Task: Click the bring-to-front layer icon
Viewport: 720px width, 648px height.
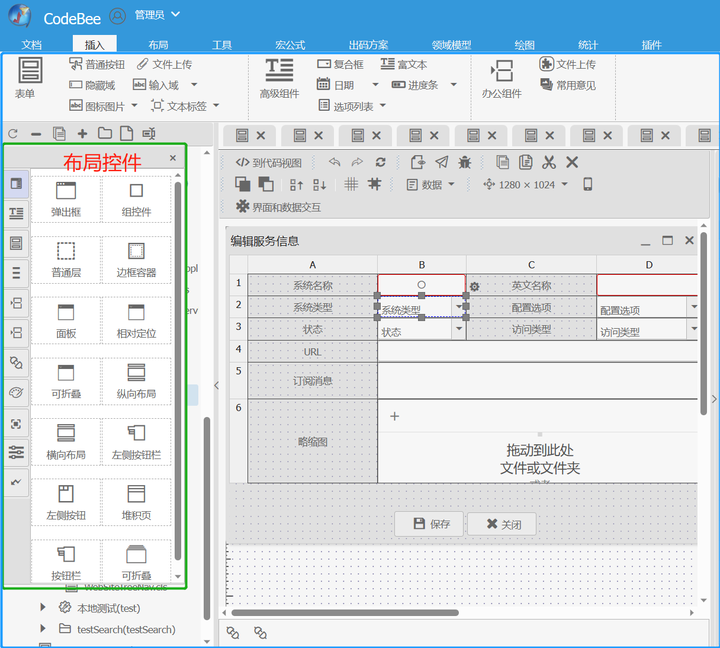Action: pos(242,184)
